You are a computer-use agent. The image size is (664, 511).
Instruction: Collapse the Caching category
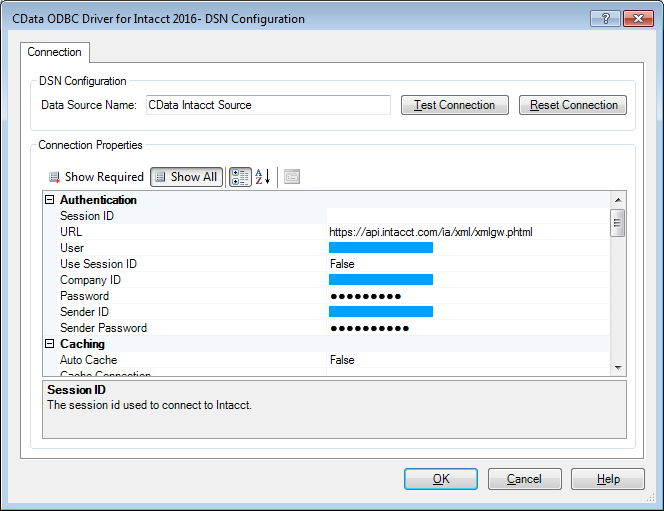click(50, 344)
